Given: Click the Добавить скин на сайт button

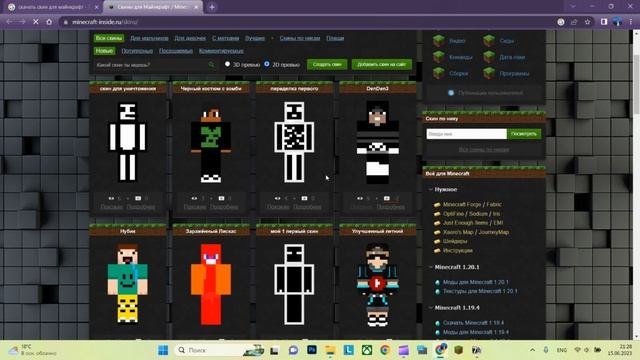Looking at the screenshot, I should [382, 64].
